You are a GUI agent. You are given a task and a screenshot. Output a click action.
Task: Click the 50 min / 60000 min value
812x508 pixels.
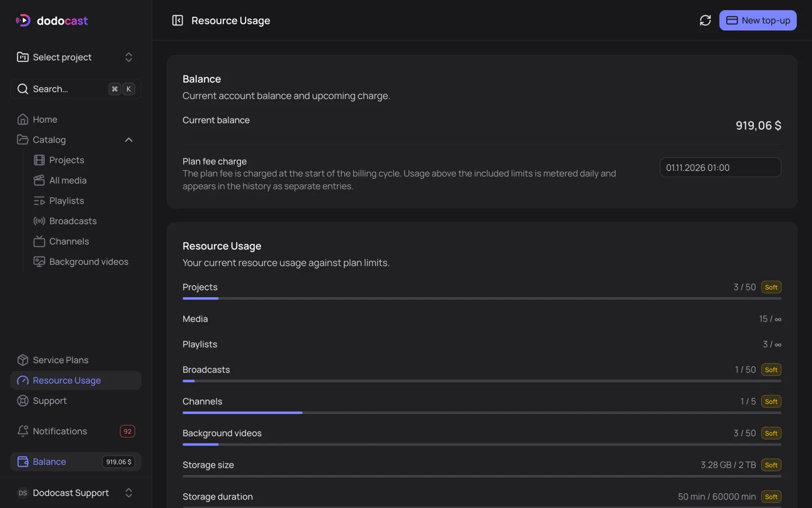[717, 497]
